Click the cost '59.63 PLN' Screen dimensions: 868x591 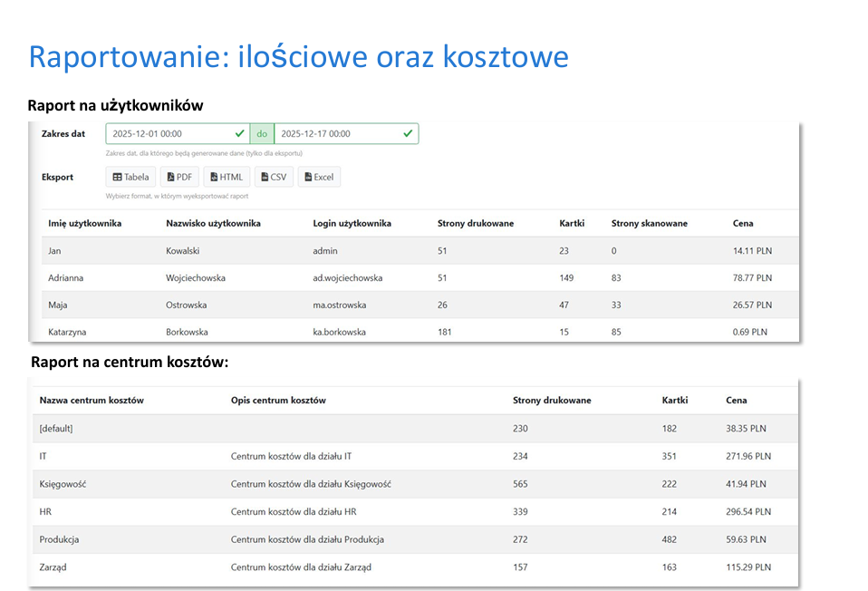(746, 539)
